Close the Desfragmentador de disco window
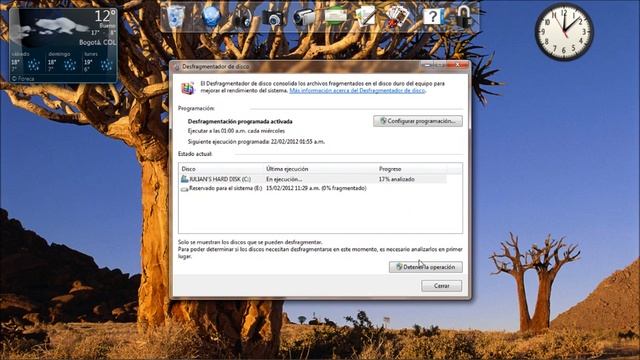640x360 pixels. click(x=458, y=65)
